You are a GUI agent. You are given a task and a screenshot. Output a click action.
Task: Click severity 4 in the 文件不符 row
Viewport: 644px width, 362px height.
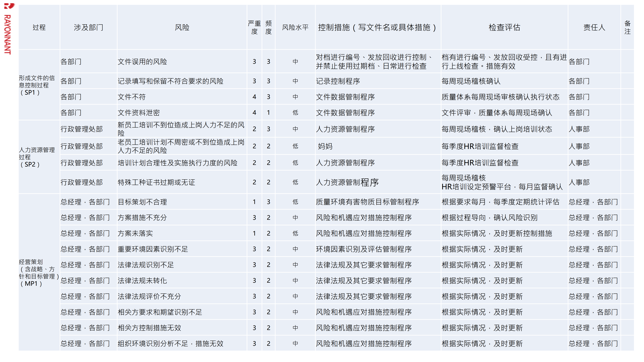pos(255,97)
